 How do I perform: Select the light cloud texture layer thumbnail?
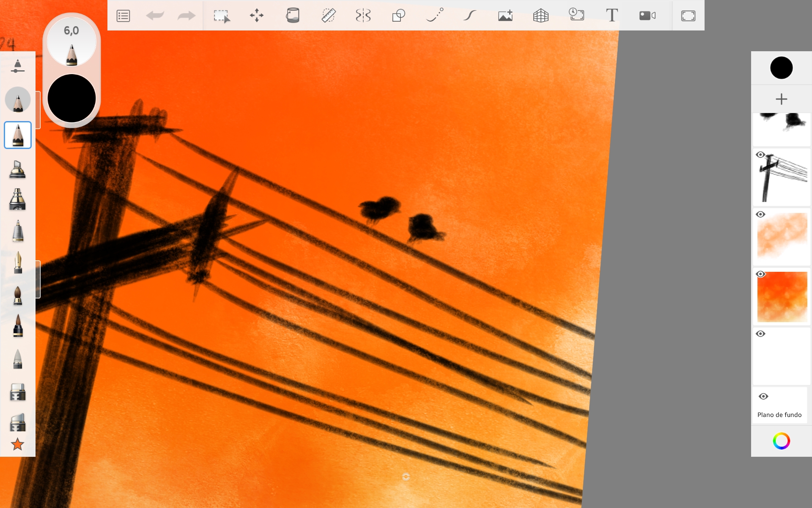[782, 237]
